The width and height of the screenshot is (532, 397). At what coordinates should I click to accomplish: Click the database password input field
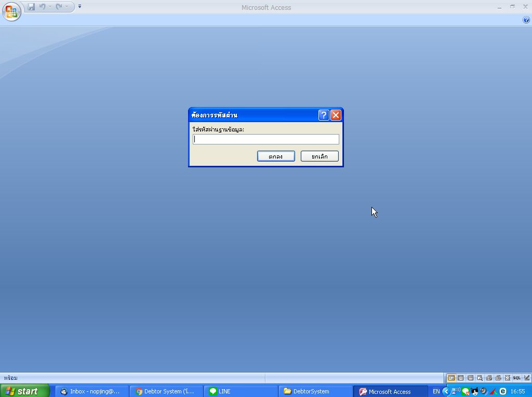[265, 139]
